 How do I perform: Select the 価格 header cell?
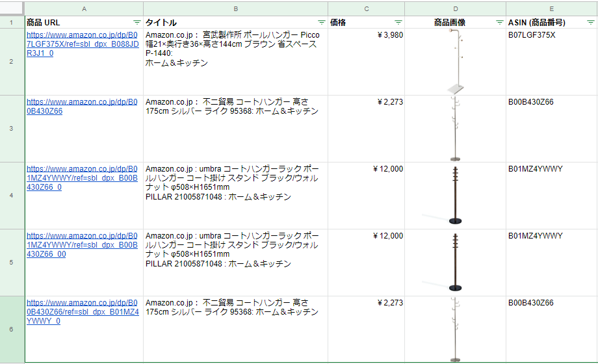(x=366, y=22)
